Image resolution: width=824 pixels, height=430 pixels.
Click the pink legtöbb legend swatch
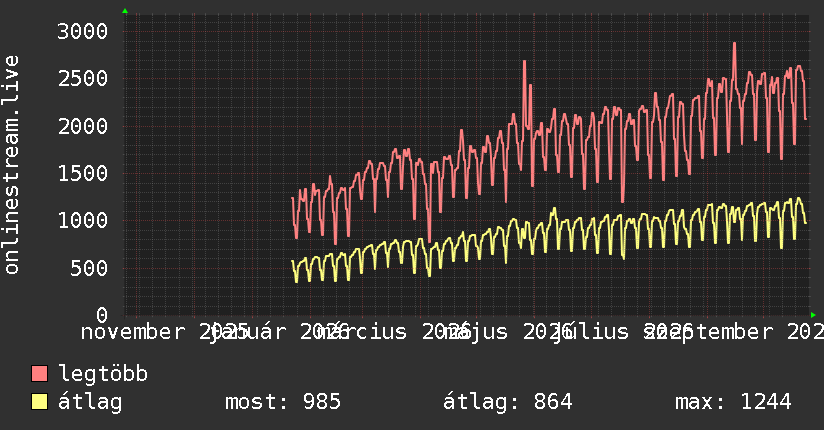(x=39, y=373)
